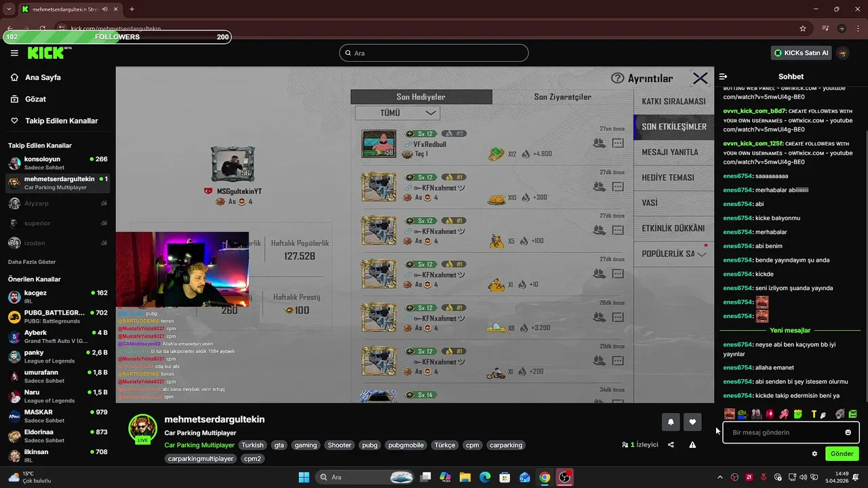Toggle channel notifications bell
Image resolution: width=868 pixels, height=488 pixels.
coord(671,422)
